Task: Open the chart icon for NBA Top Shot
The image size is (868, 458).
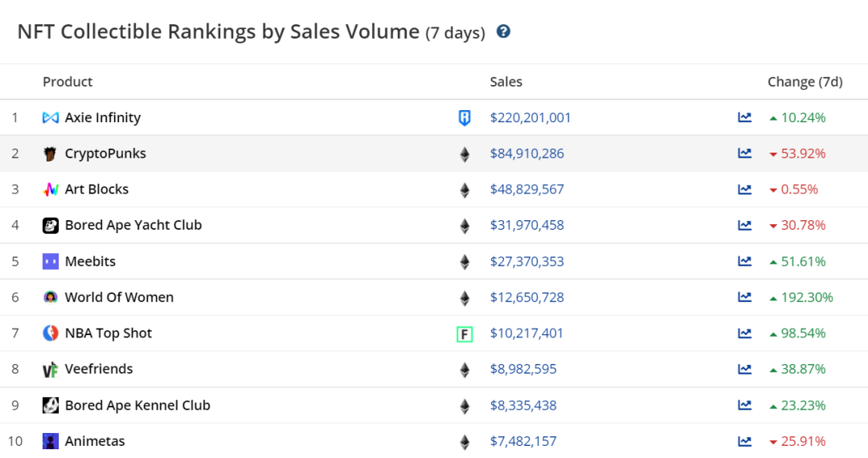Action: tap(744, 333)
